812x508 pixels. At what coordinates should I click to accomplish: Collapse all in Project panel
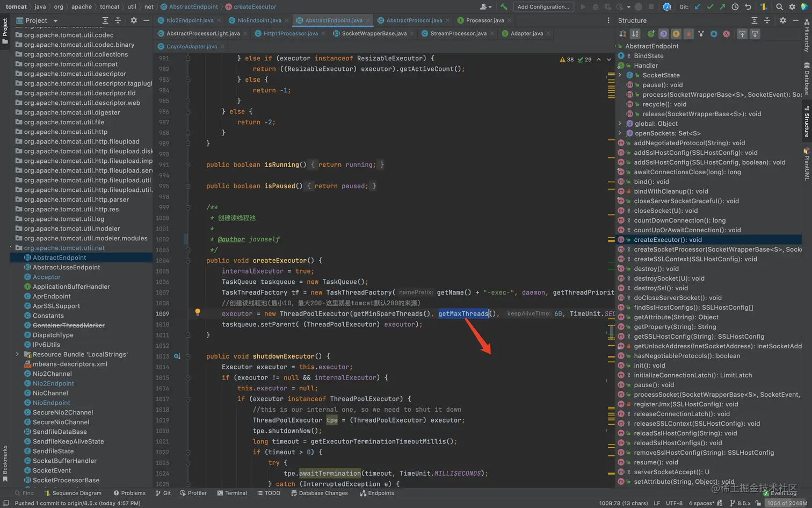[118, 20]
